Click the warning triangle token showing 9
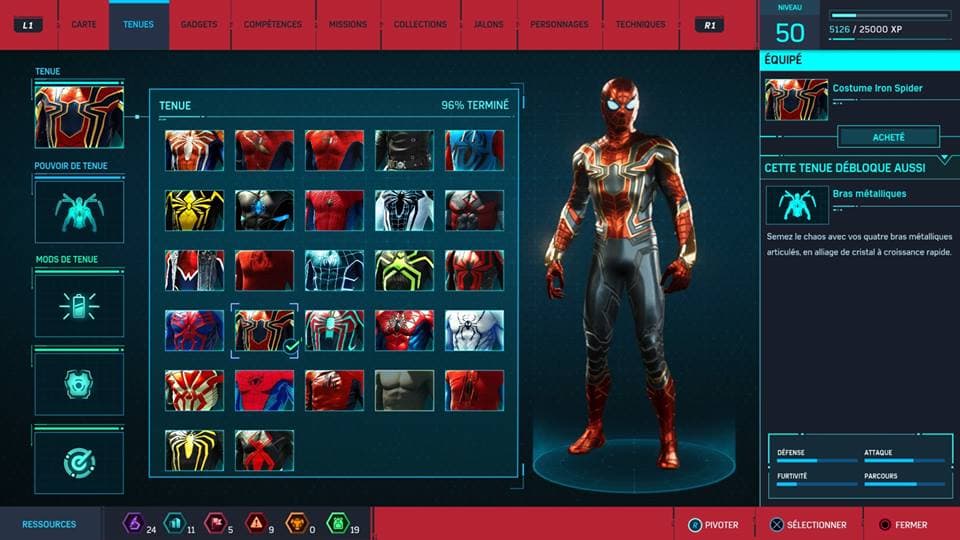 [257, 523]
